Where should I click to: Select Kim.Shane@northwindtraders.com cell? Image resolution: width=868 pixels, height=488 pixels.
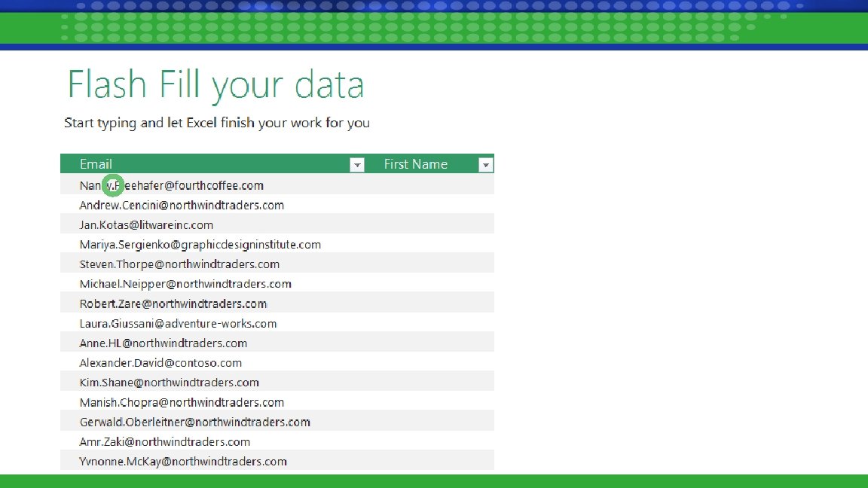(x=213, y=382)
